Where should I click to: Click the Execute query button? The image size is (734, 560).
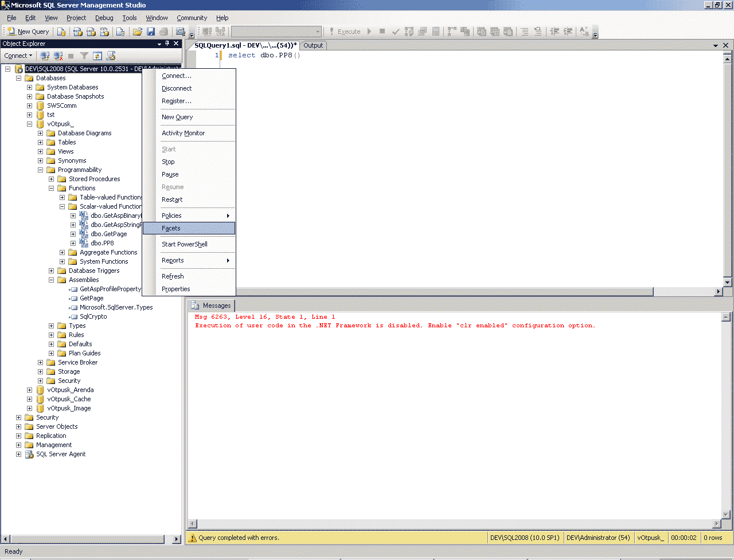(345, 32)
